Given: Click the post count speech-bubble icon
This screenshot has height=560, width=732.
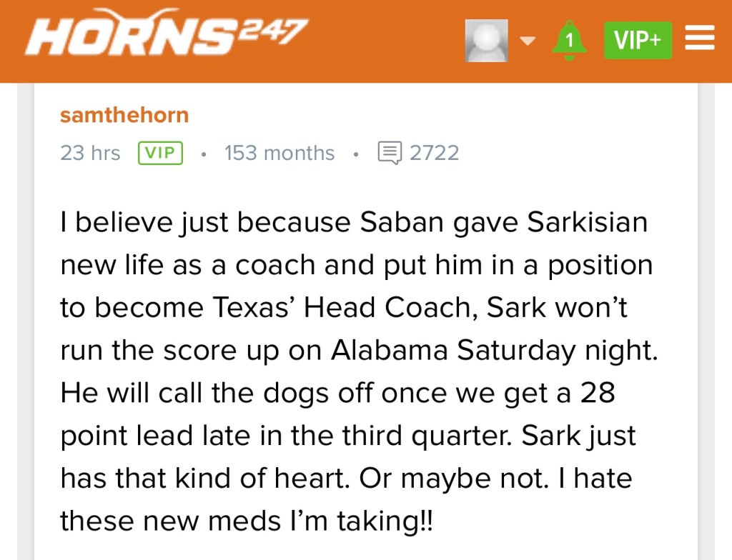Looking at the screenshot, I should [x=390, y=153].
